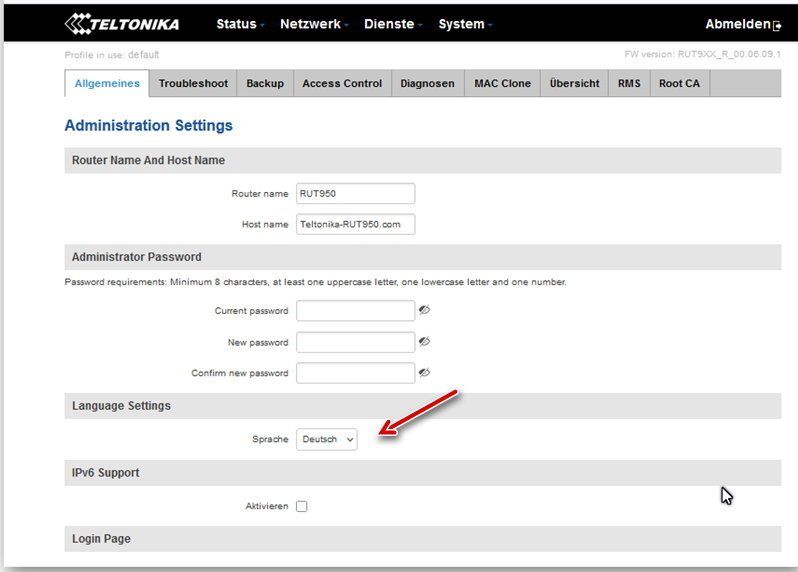Select the MAC Clone tab
798x572 pixels.
(x=502, y=84)
